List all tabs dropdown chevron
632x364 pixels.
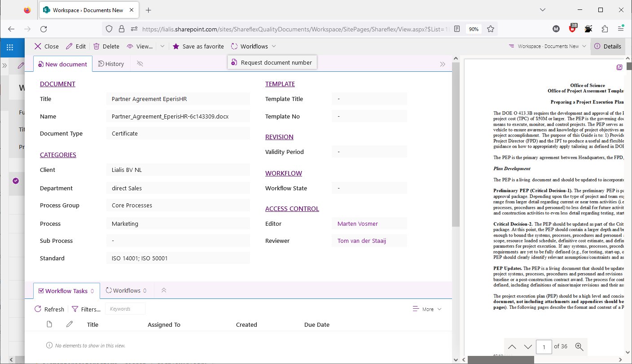click(542, 10)
